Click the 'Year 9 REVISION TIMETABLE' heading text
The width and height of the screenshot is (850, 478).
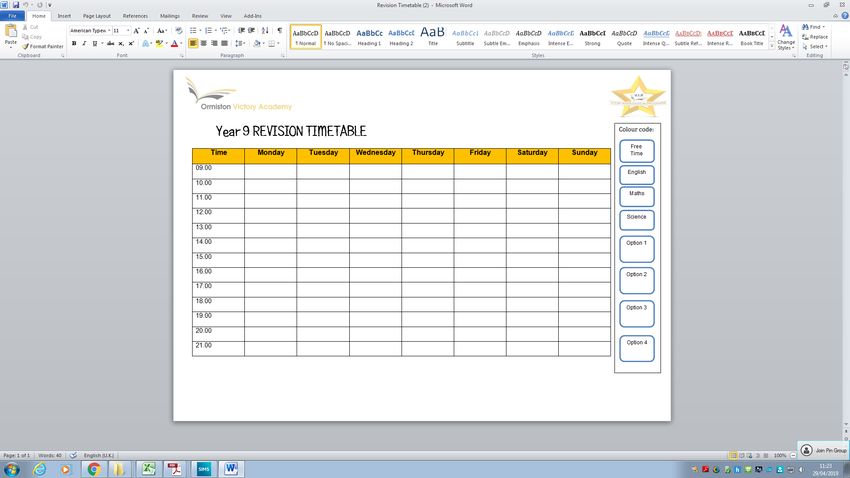click(291, 131)
